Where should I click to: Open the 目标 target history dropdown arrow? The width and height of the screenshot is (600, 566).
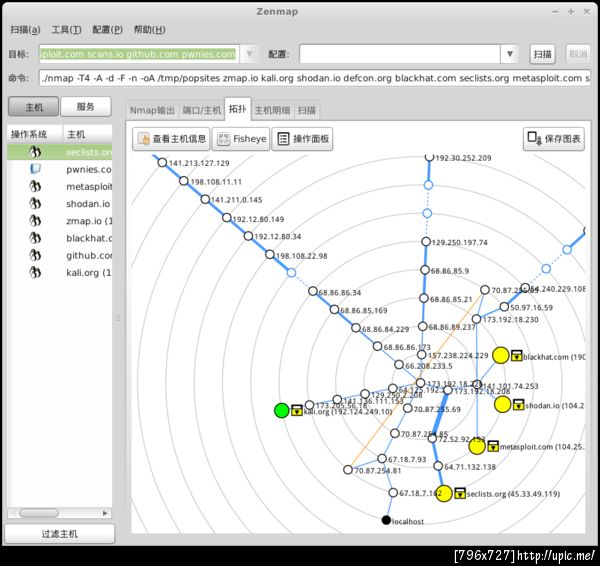249,54
